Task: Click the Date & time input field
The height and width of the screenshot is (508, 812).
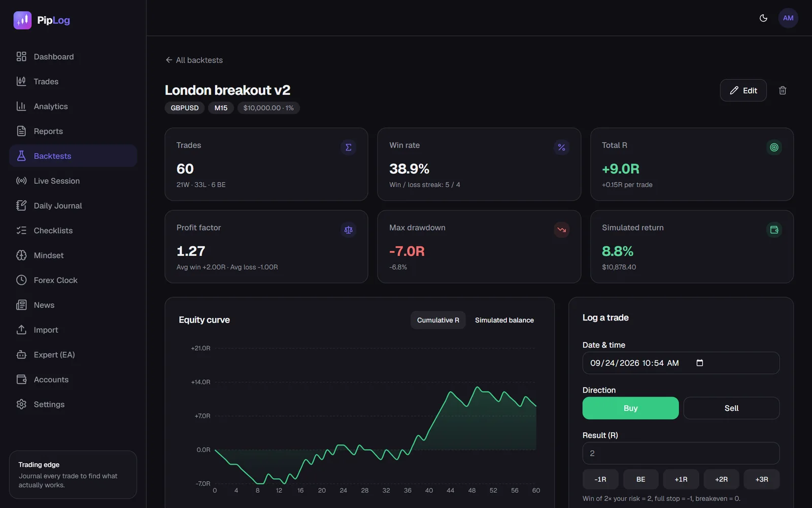Action: (681, 363)
